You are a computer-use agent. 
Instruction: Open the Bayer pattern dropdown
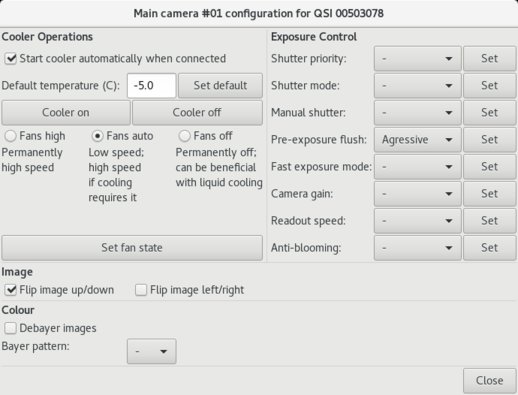(152, 351)
